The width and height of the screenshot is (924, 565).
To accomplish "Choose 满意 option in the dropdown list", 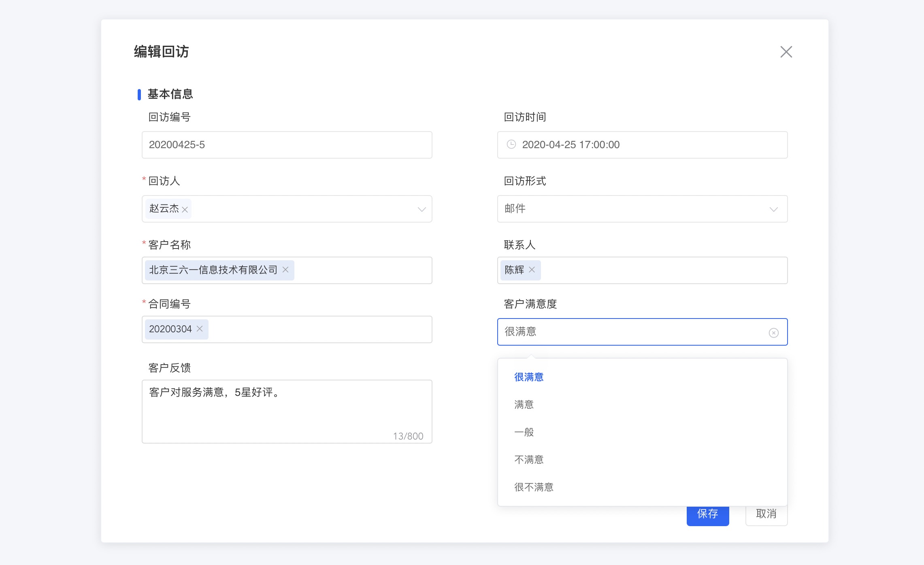I will [x=524, y=405].
